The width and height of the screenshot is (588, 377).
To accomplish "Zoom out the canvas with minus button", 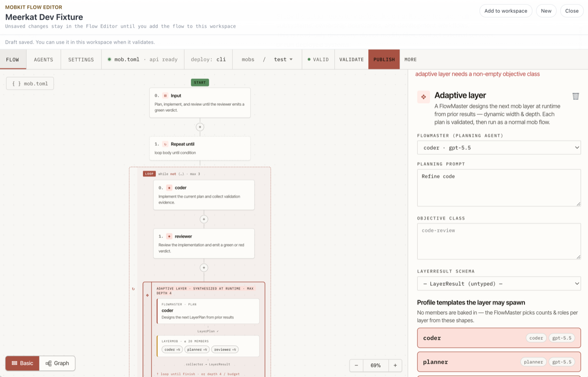I will click(356, 365).
